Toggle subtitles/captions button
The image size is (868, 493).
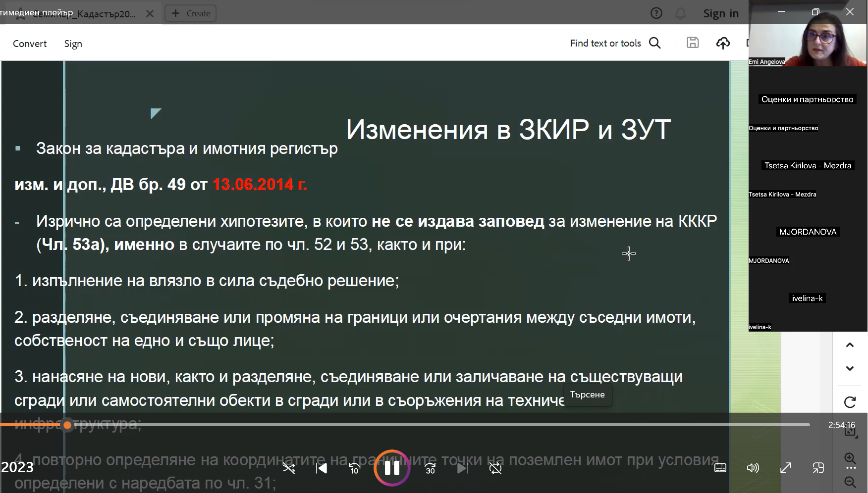[720, 468]
